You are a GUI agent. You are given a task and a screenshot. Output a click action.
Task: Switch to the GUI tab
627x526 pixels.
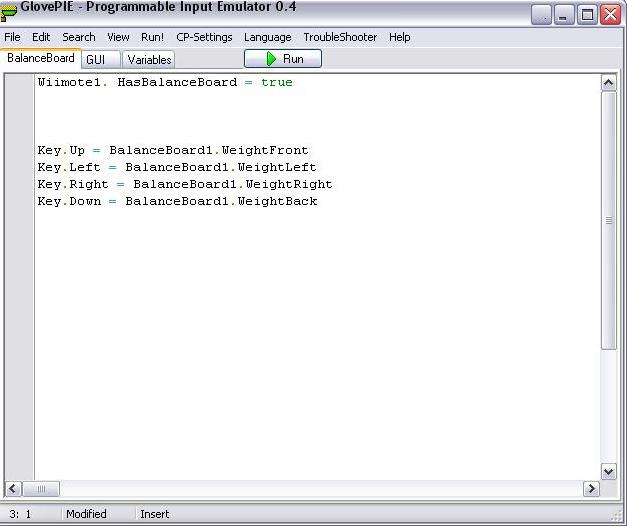(100, 60)
